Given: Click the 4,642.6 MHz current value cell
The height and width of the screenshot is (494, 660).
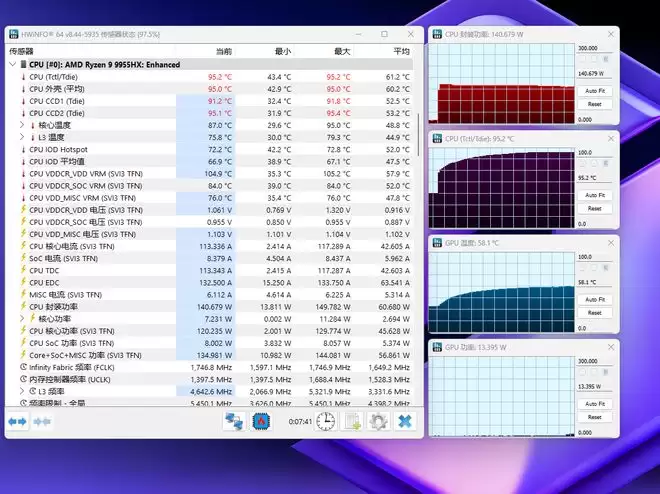Looking at the screenshot, I should pyautogui.click(x=211, y=391).
